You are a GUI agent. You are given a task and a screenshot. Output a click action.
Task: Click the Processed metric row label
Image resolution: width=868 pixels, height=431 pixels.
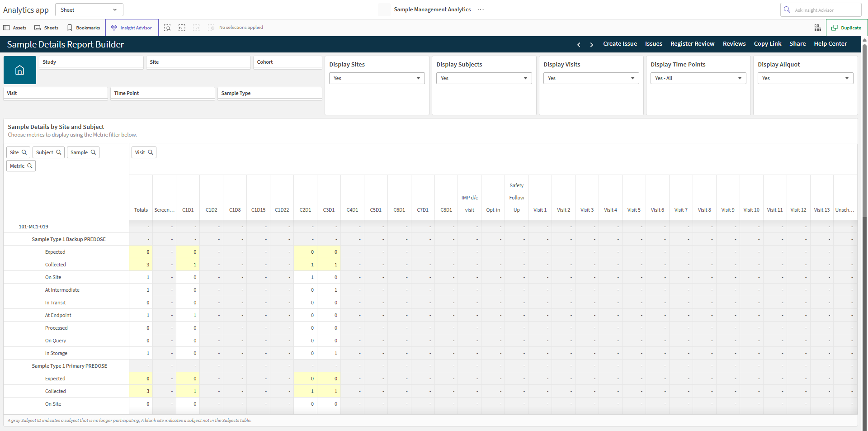click(x=57, y=328)
